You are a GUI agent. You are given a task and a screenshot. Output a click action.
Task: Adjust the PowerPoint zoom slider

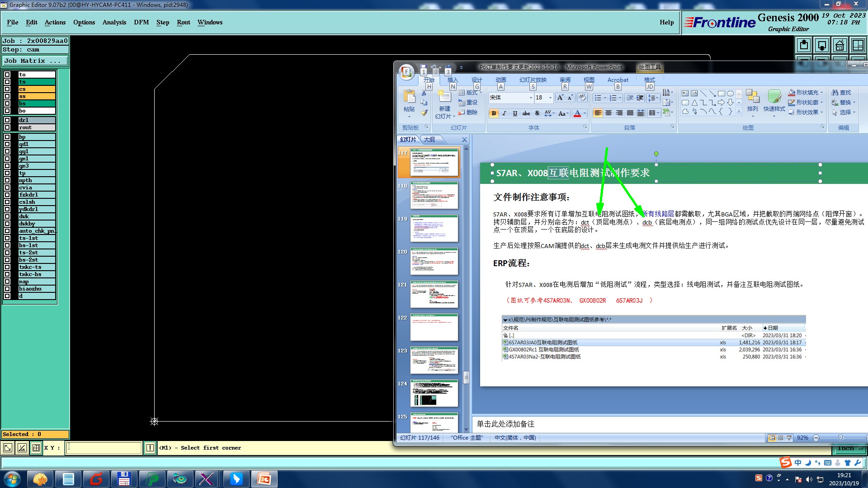[840, 438]
